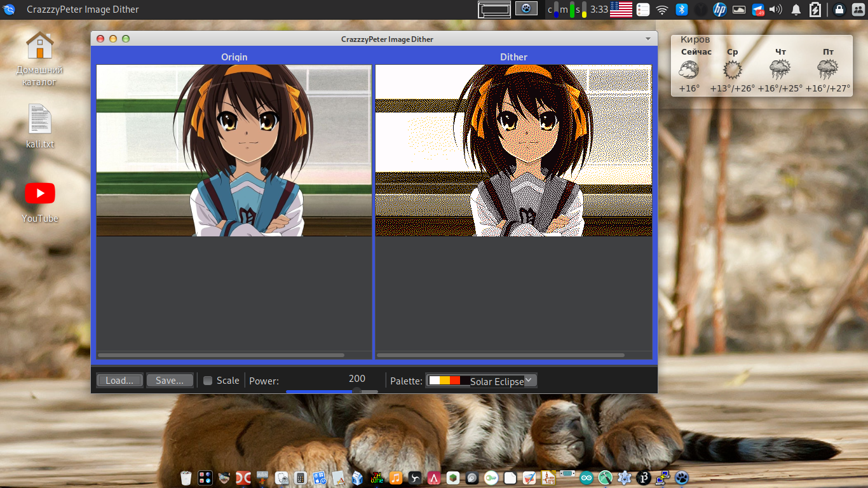Click the Power slider handle
868x488 pixels.
click(357, 391)
